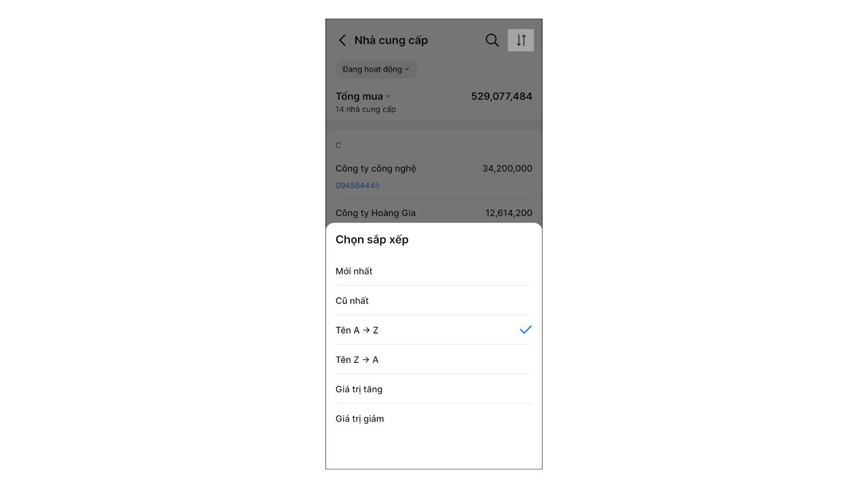This screenshot has height=488, width=868.
Task: Tap the back arrow icon
Action: click(x=342, y=40)
